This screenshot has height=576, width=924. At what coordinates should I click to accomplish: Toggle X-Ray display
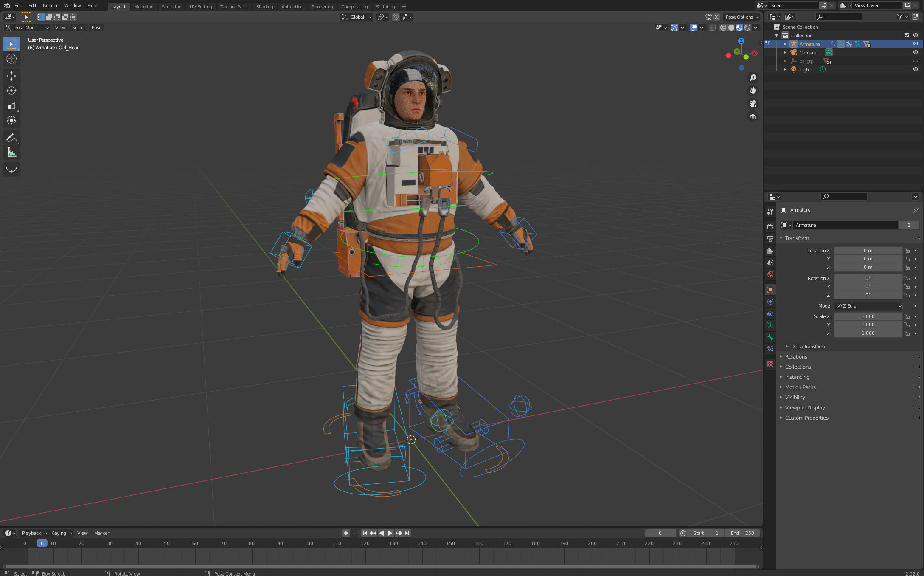(712, 28)
